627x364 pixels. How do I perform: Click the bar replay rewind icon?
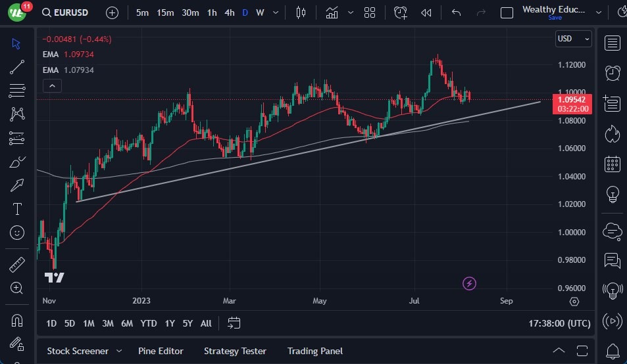click(x=426, y=12)
